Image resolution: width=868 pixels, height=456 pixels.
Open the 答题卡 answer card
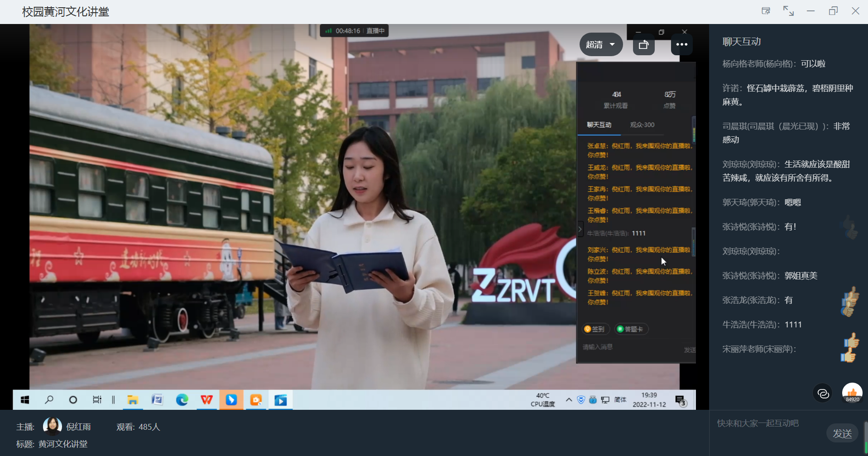click(x=631, y=329)
